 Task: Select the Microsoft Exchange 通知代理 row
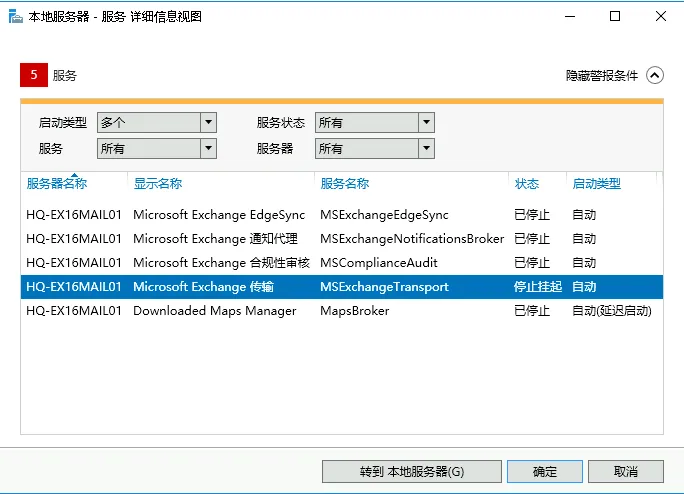pos(342,239)
